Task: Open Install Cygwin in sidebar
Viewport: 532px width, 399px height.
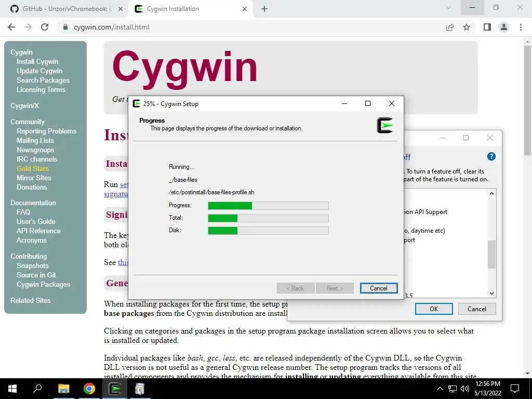Action: (37, 61)
